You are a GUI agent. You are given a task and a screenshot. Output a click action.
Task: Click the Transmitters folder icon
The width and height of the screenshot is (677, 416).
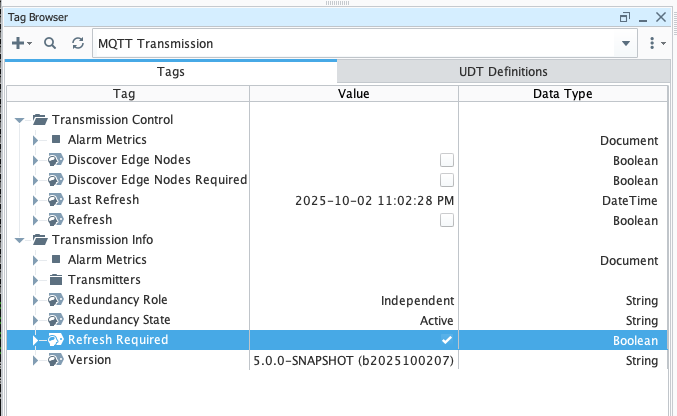tap(57, 280)
